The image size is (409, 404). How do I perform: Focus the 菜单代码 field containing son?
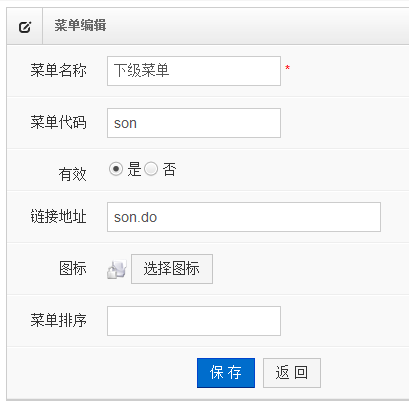tap(194, 123)
